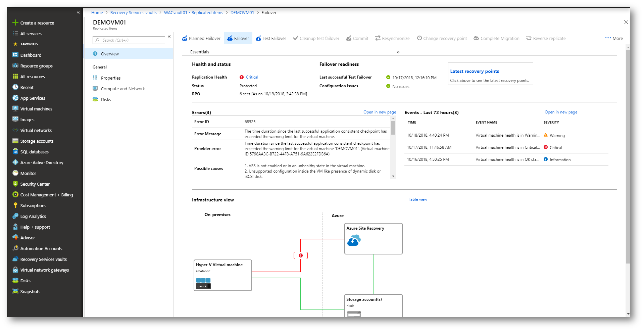Open Events in new page
The height and width of the screenshot is (331, 644).
coord(561,112)
